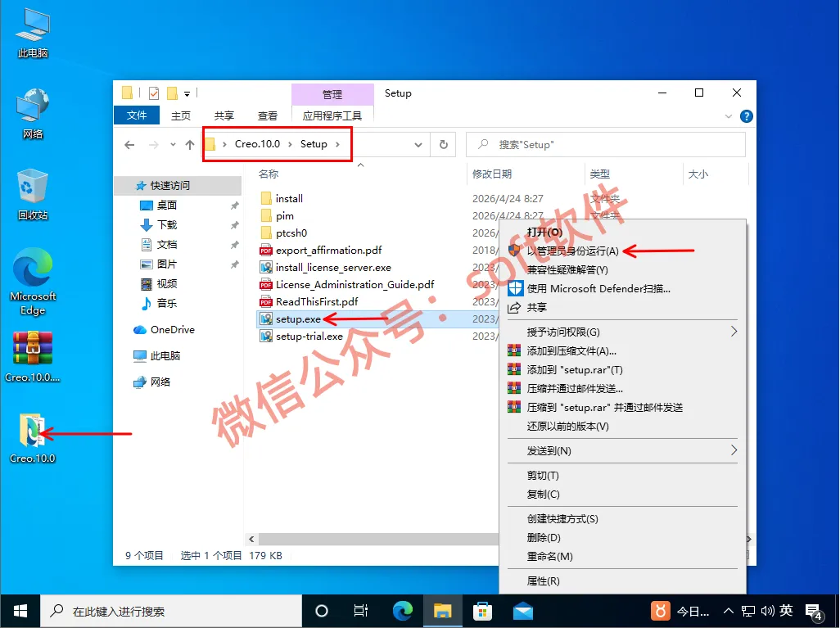Select the Creo.10.0 WinRAR archive on desktop
Viewport: 840px width, 628px height.
point(33,356)
